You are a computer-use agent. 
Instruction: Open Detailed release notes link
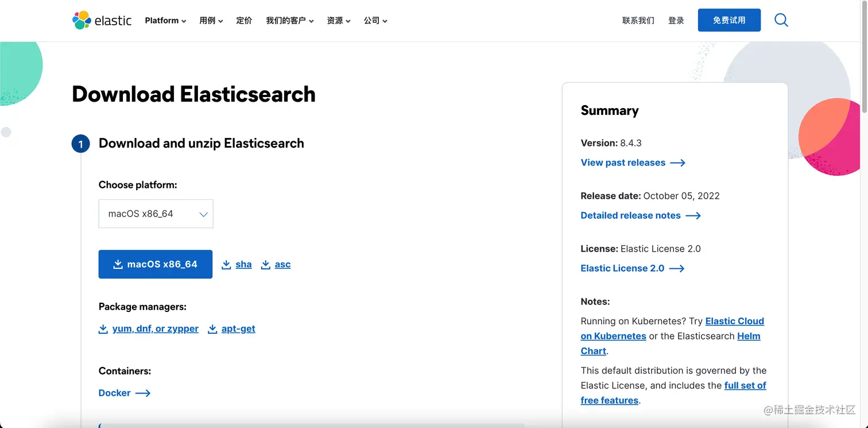630,215
